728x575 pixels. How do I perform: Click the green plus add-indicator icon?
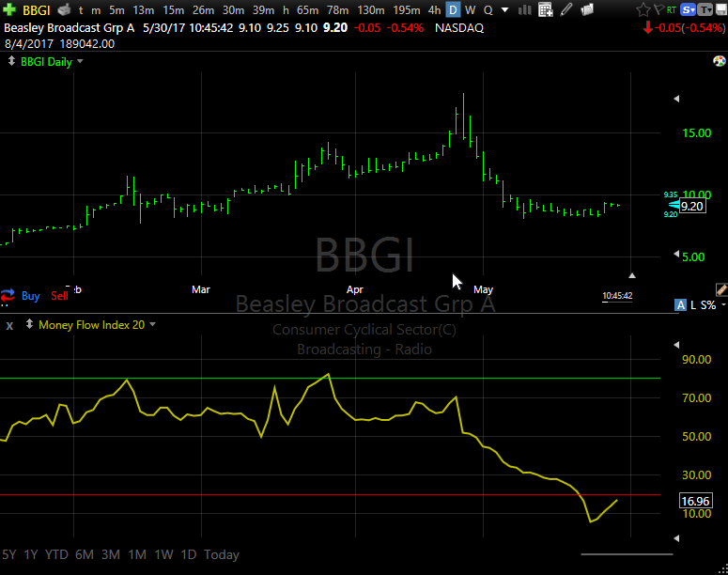coord(8,9)
